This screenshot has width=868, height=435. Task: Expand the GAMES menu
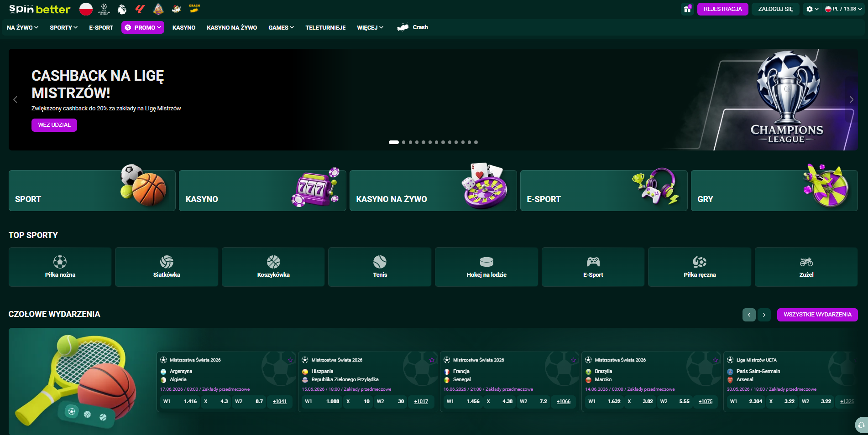click(281, 27)
